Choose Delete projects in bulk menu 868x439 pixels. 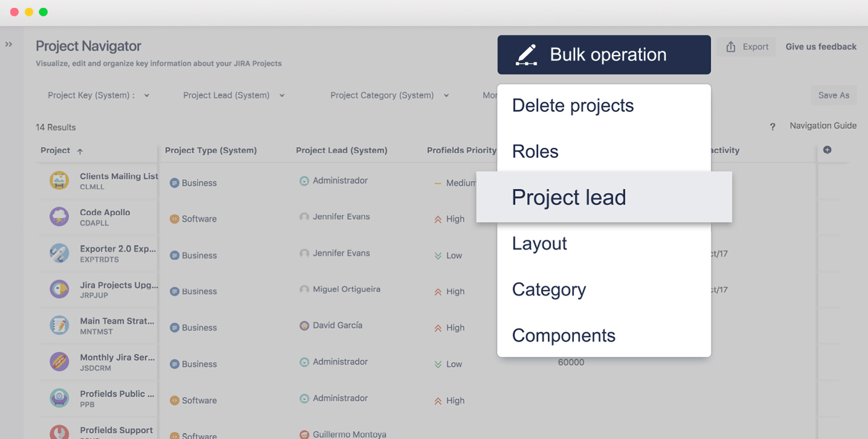coord(604,105)
